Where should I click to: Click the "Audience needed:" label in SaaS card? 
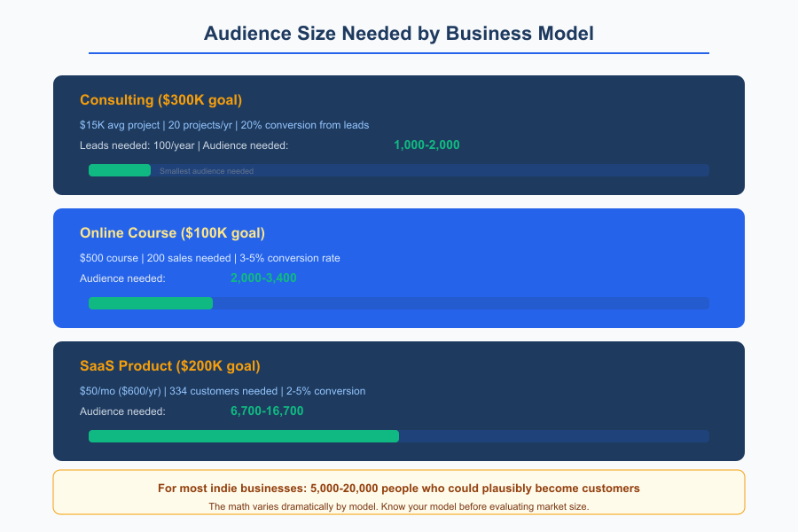(x=121, y=411)
